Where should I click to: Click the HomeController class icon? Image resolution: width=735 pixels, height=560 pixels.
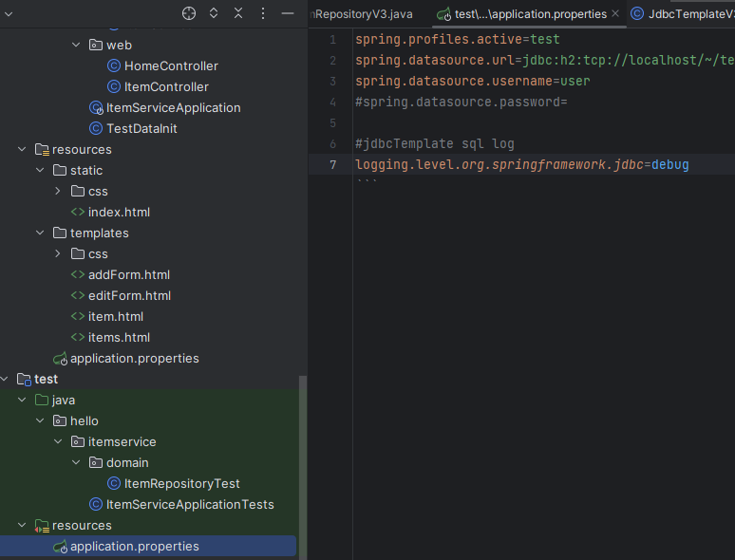pyautogui.click(x=114, y=65)
